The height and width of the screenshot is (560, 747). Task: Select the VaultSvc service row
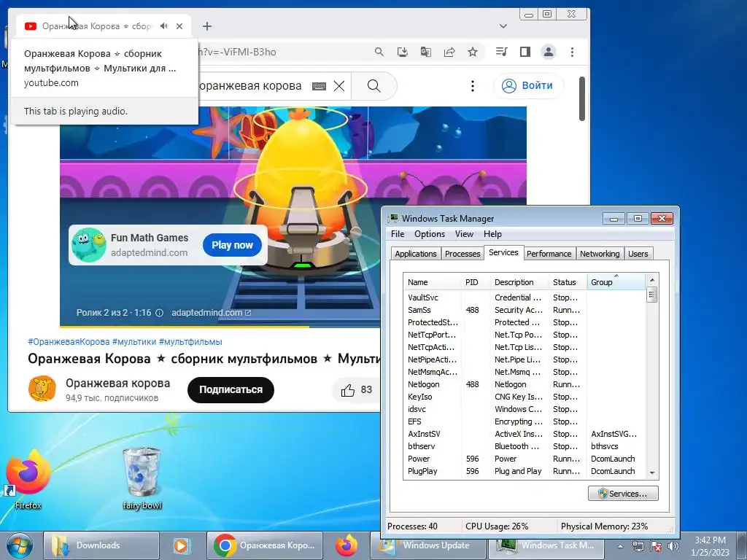(x=525, y=297)
